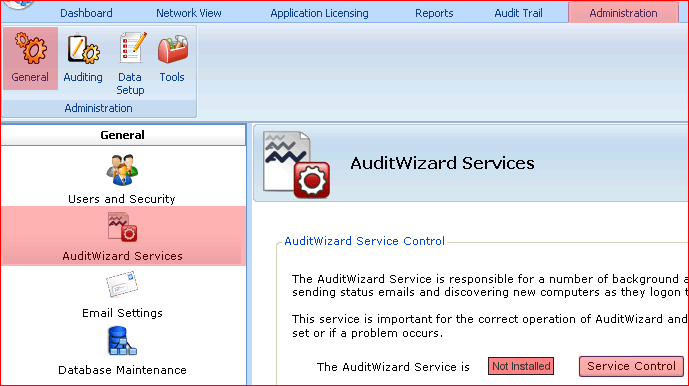Image resolution: width=689 pixels, height=386 pixels.
Task: Open the Reports tab
Action: pyautogui.click(x=434, y=13)
